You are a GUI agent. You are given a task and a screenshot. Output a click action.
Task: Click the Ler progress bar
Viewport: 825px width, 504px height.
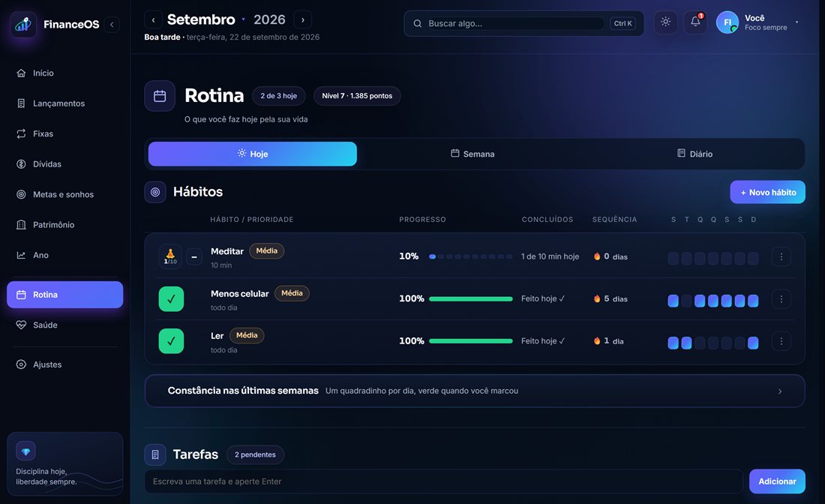(471, 341)
